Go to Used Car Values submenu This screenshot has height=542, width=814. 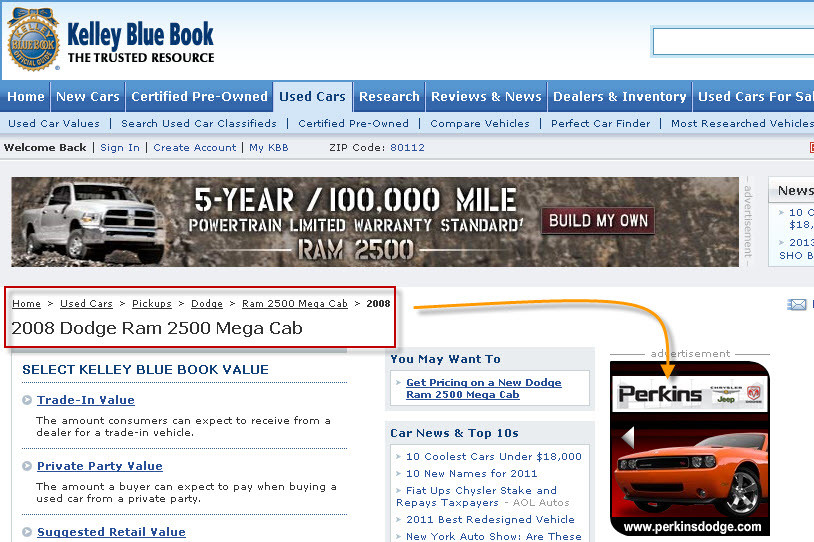(54, 124)
